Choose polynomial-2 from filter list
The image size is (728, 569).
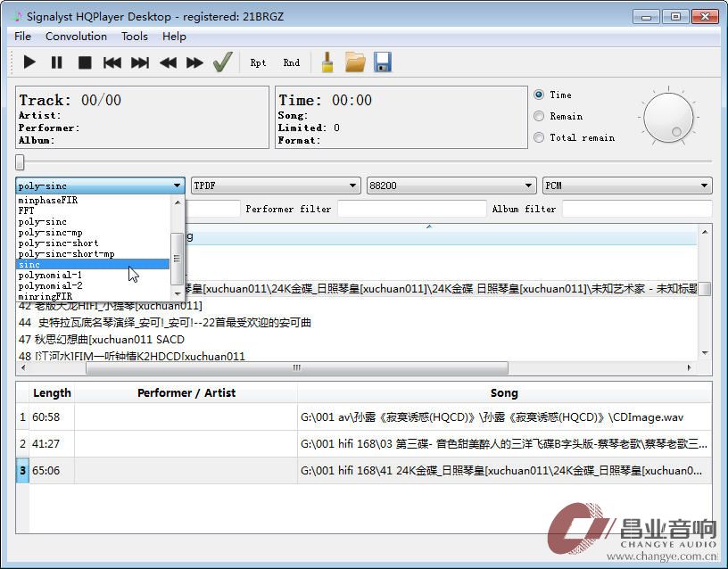[93, 285]
